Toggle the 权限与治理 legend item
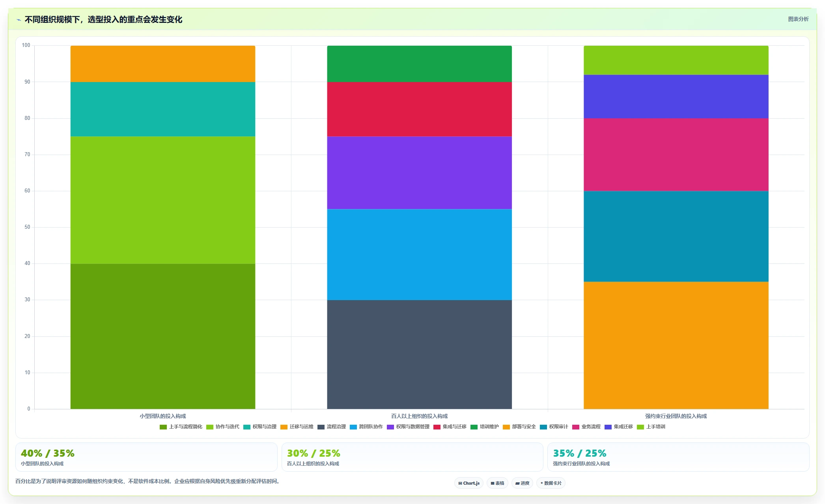 coord(260,427)
